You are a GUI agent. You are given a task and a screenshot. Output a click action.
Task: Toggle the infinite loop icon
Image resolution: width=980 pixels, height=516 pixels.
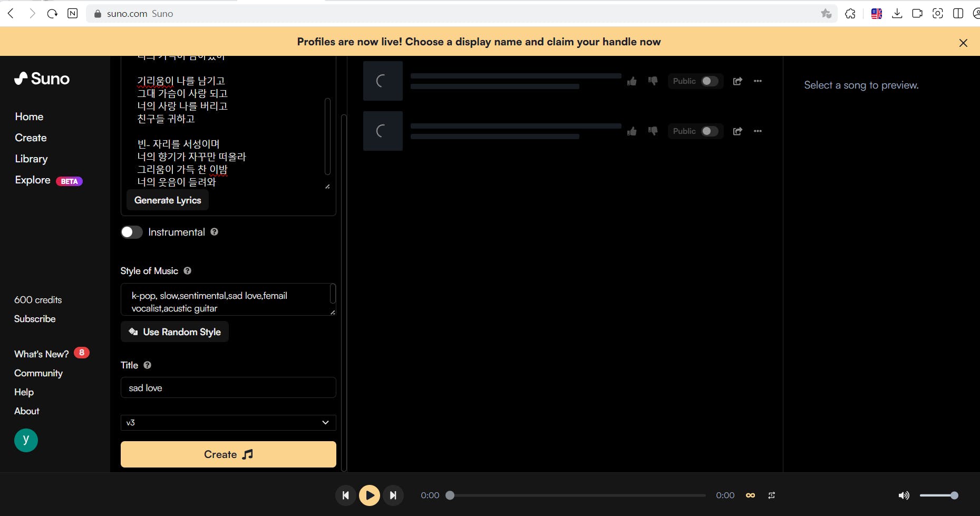(750, 495)
